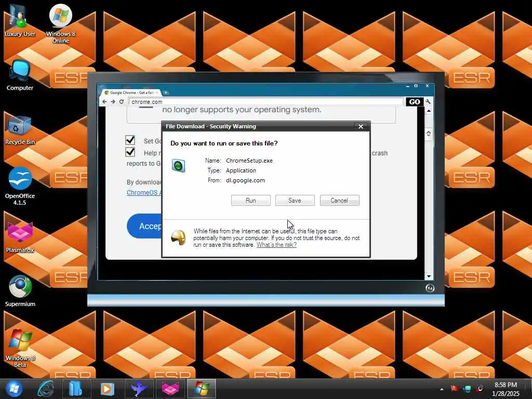Uncheck the Set Google default checkbox
Image resolution: width=532 pixels, height=399 pixels.
coord(130,140)
